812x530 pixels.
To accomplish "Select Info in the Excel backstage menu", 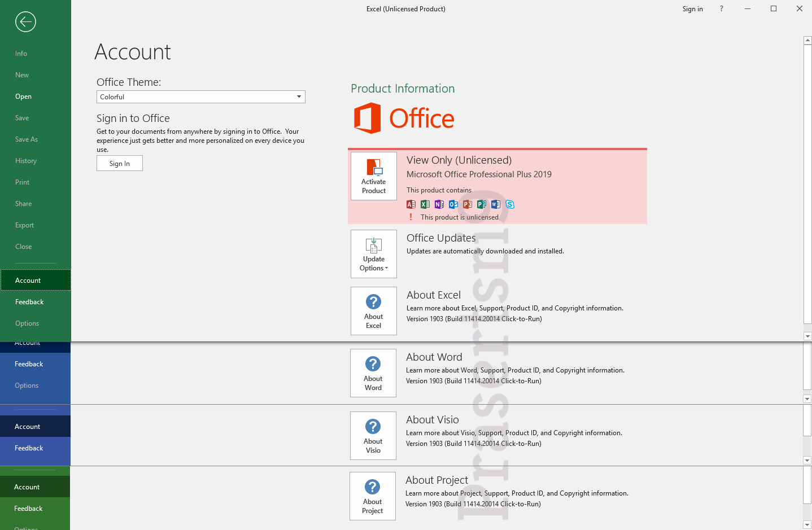I will pos(36,54).
